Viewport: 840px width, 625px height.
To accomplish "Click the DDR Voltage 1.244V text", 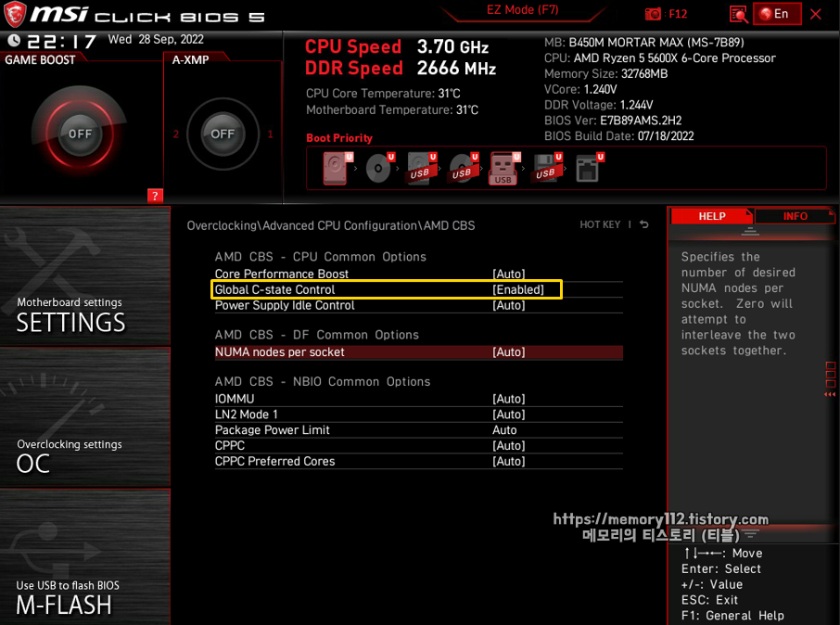I will point(598,105).
